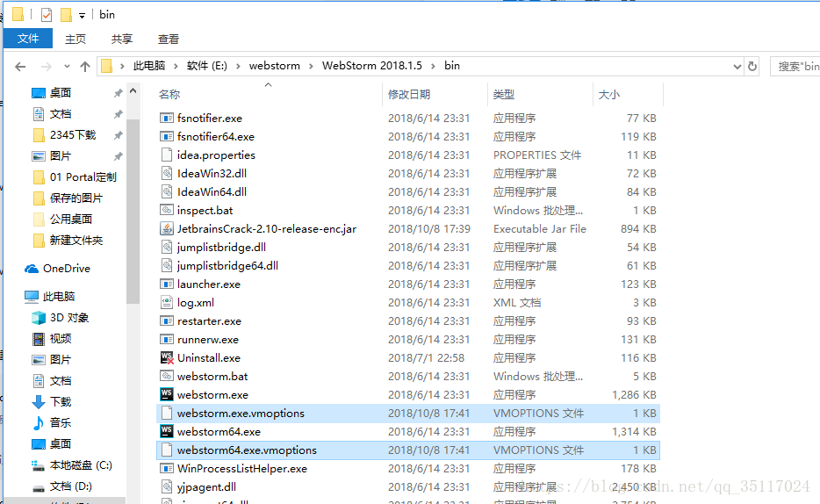
Task: Select IdeaWin32.dll file icon
Action: click(166, 174)
